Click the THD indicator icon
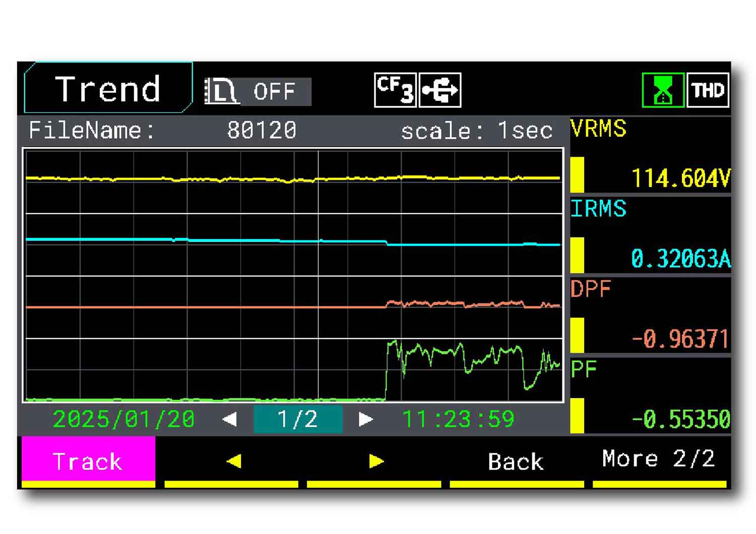The width and height of the screenshot is (756, 534). tap(708, 90)
